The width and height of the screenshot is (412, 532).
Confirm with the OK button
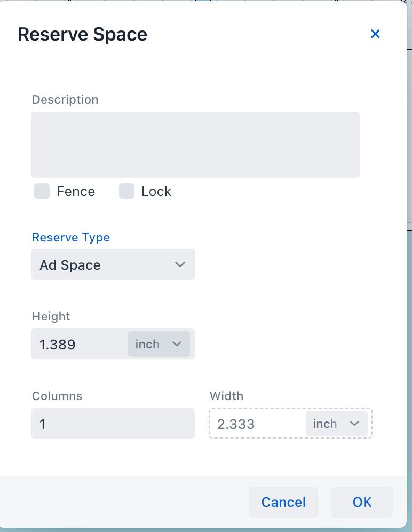coord(362,502)
